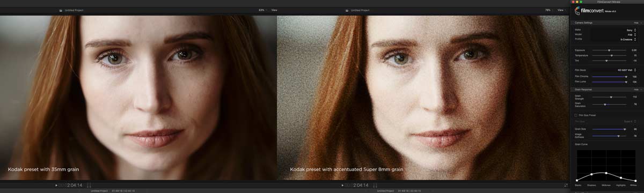
Task: Click the right viewer timecode 2:04:14
Action: 361,185
